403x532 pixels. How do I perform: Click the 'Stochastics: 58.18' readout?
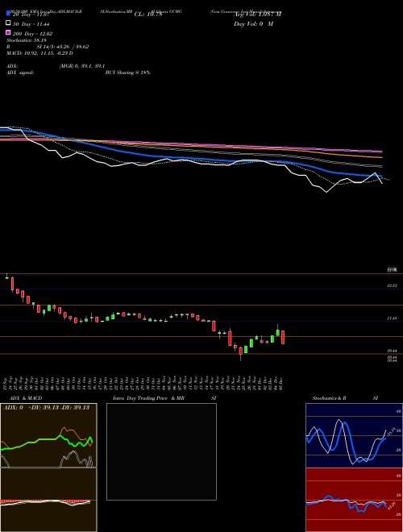tap(27, 40)
